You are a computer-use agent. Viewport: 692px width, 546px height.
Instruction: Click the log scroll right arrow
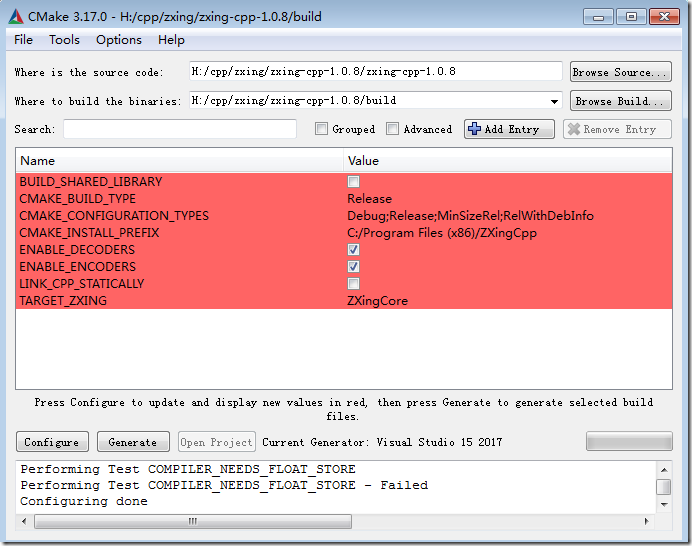(x=646, y=521)
